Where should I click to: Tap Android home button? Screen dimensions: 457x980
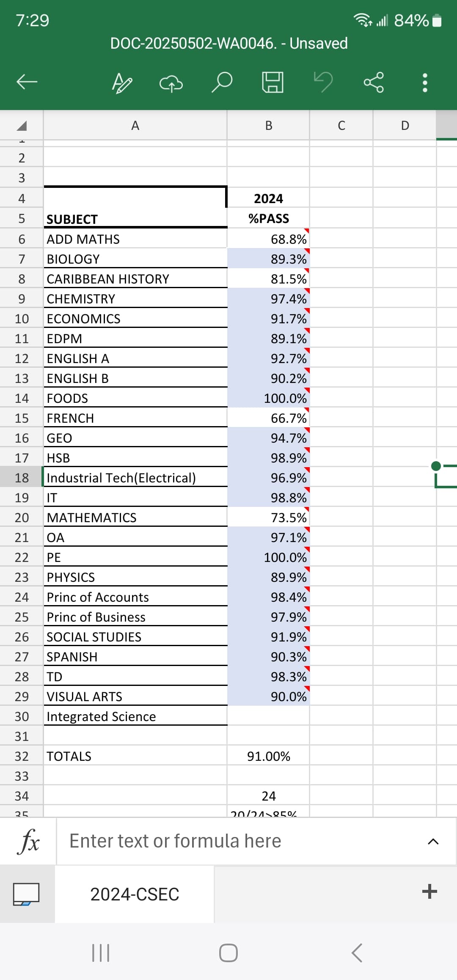[x=228, y=953]
